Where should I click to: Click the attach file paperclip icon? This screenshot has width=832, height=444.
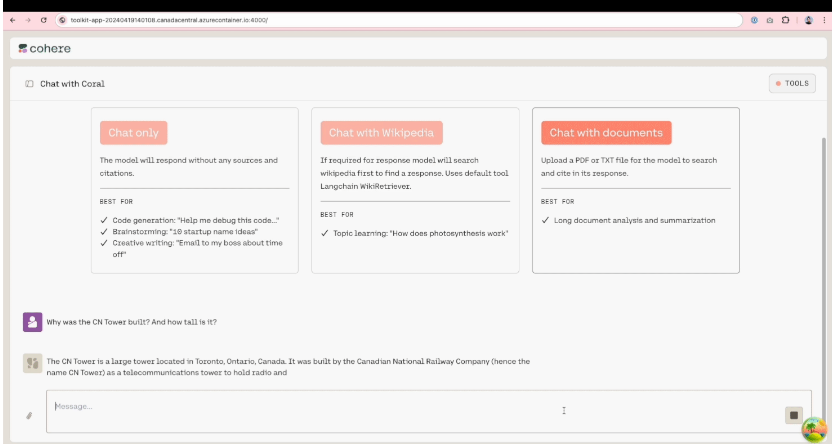29,414
